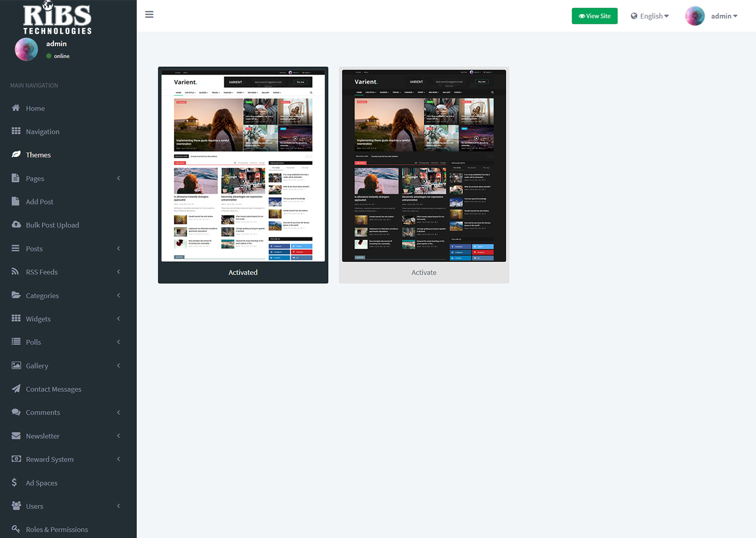Viewport: 756px width, 538px height.
Task: Click the Newsletter envelope icon
Action: (x=16, y=436)
